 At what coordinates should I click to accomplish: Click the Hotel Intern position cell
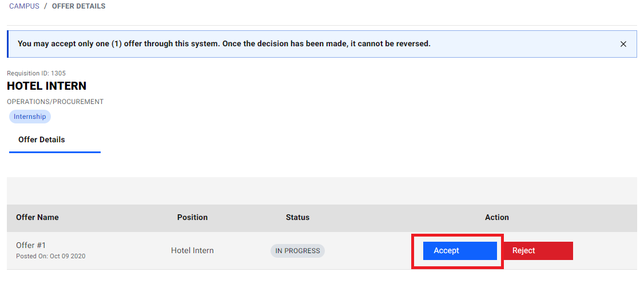192,250
